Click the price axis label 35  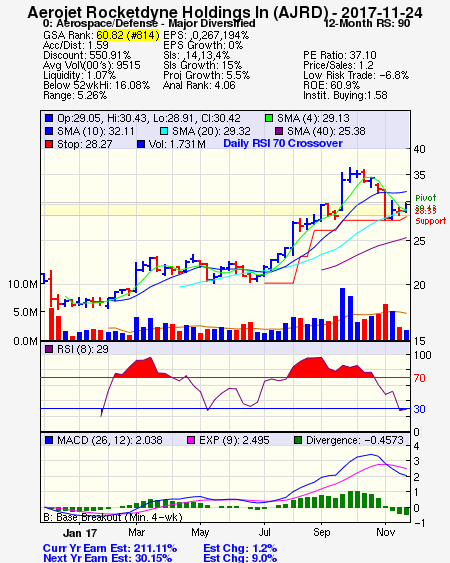419,176
